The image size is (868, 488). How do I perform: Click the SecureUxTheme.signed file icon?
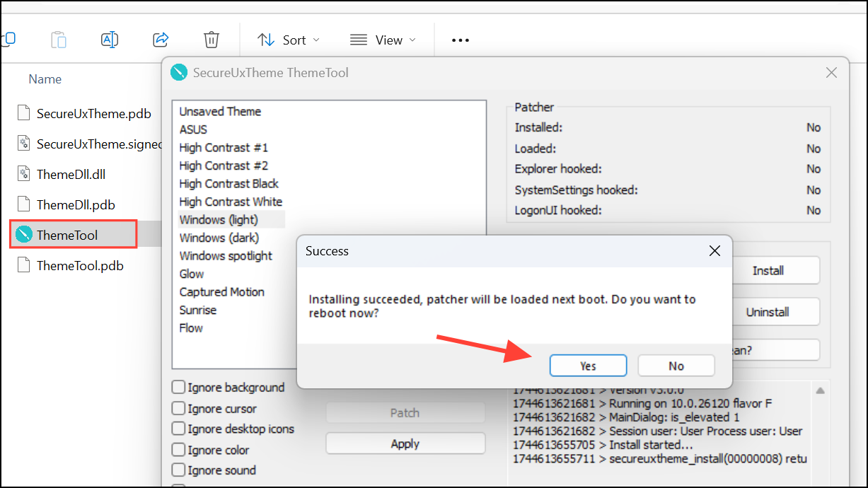click(x=24, y=144)
